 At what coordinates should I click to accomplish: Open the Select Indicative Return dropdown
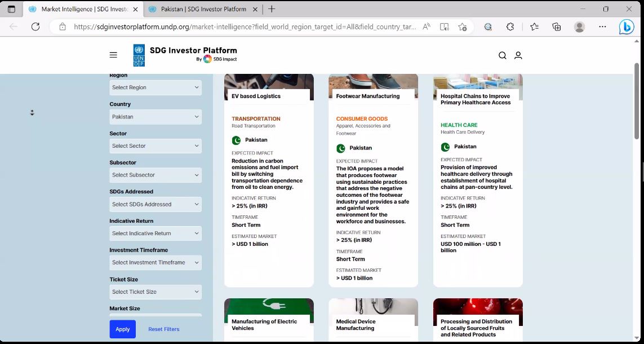(x=156, y=233)
